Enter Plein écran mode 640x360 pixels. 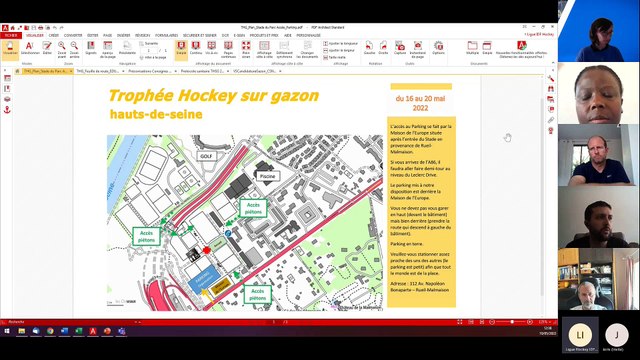click(246, 49)
